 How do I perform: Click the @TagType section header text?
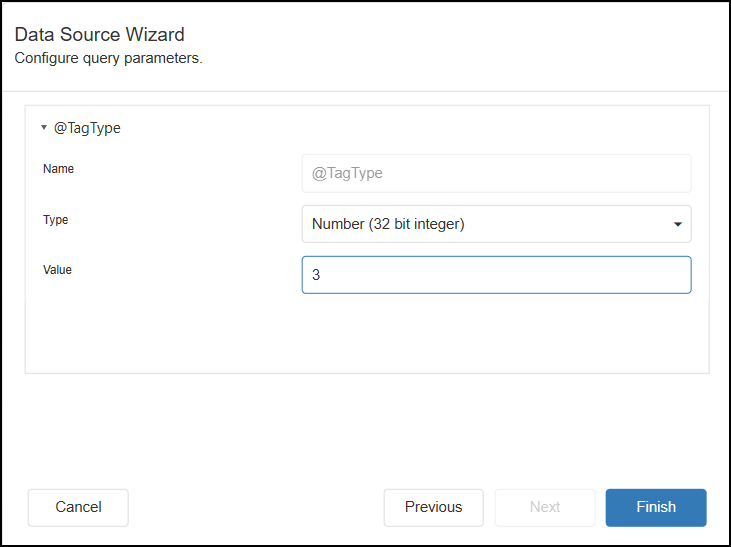(x=87, y=128)
